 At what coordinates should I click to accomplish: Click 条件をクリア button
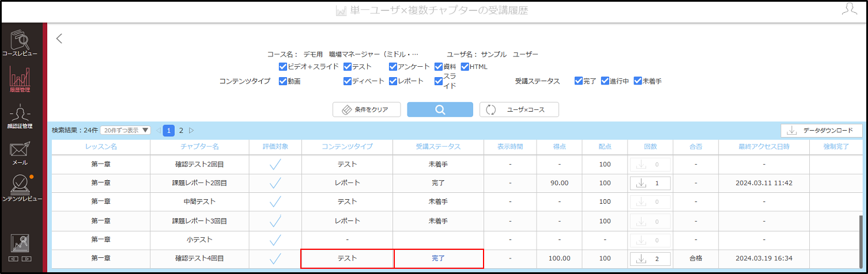[367, 109]
